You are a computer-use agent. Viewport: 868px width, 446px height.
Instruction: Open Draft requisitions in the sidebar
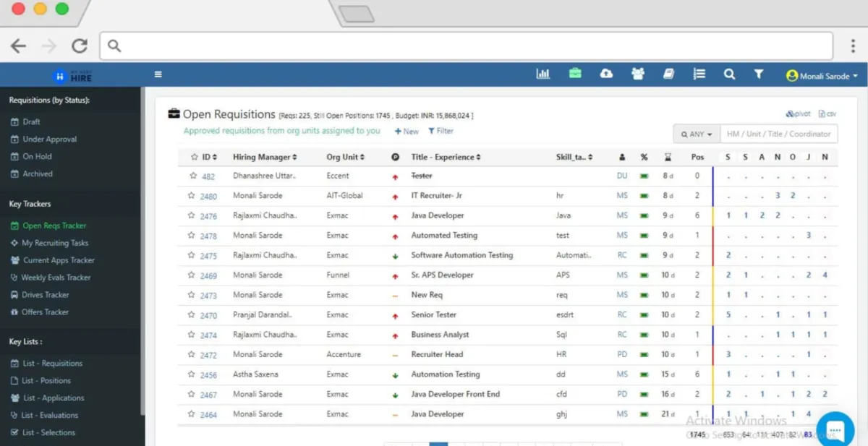click(x=31, y=121)
